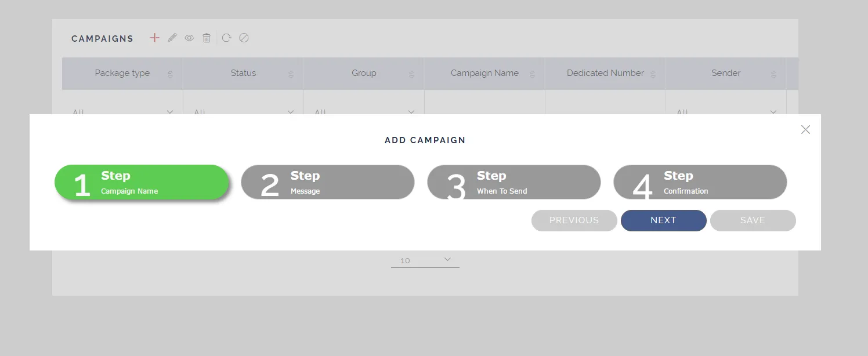Click the eye view campaign icon

[189, 38]
